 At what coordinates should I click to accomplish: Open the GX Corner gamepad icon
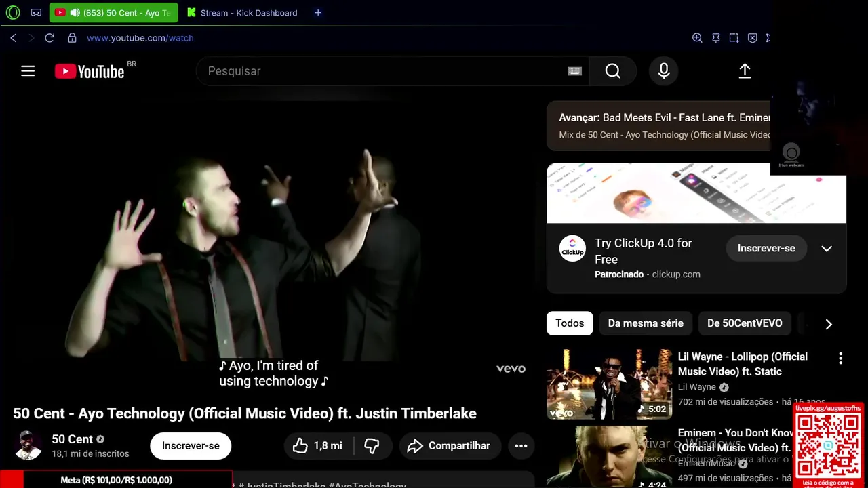[x=36, y=12]
